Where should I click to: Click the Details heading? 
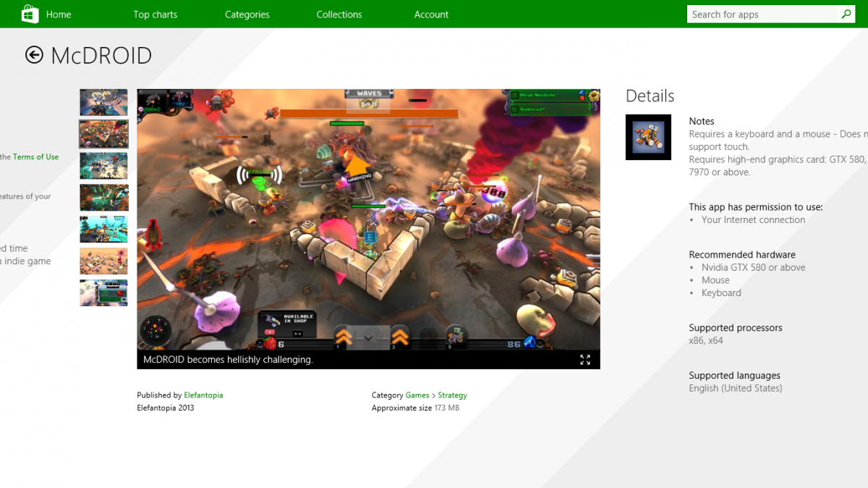point(650,96)
